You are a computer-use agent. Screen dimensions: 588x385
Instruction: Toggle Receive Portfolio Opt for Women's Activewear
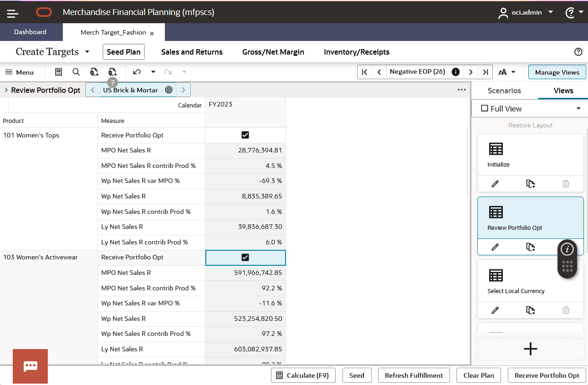coord(245,257)
